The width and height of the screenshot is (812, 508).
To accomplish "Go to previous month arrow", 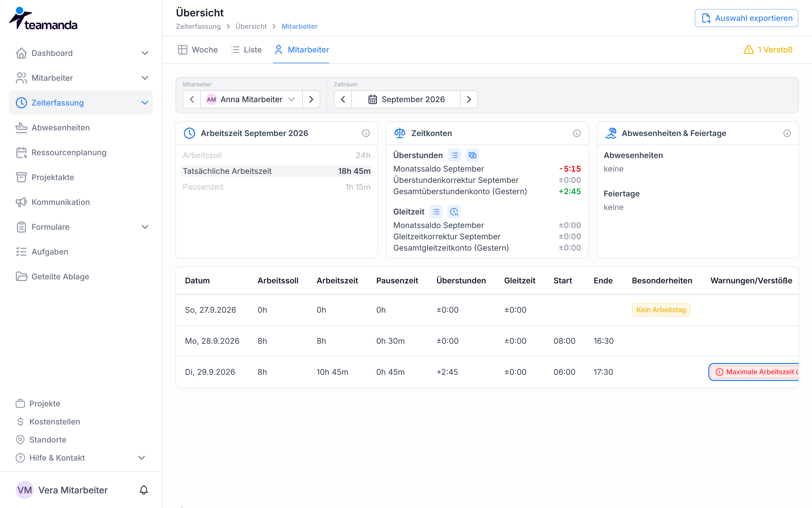I will click(x=343, y=99).
